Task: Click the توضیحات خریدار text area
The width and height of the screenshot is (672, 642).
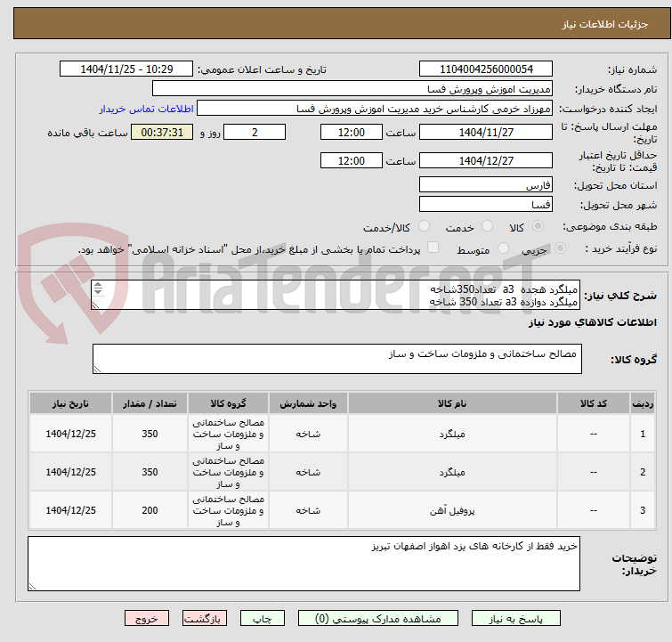Action: (x=304, y=564)
